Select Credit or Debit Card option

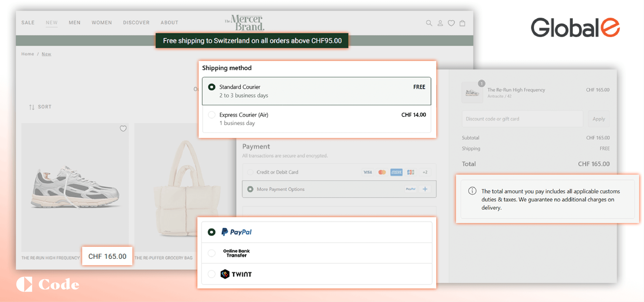point(250,172)
